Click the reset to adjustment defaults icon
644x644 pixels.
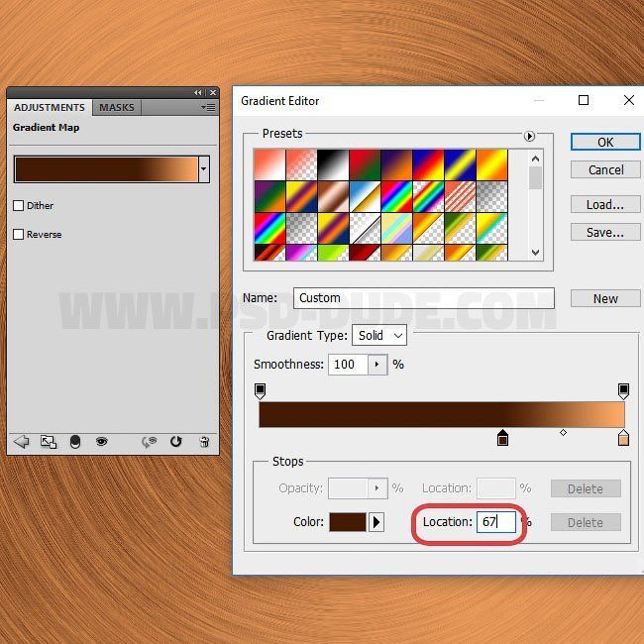175,442
